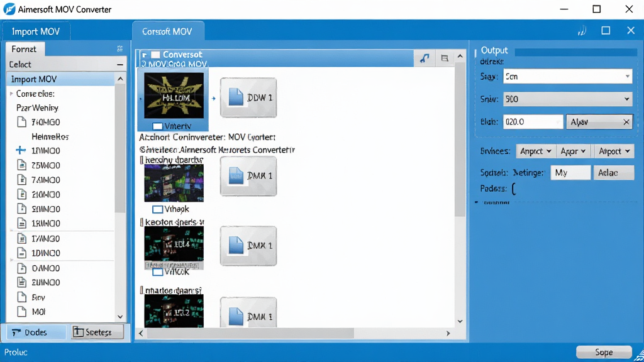Close the panel with the tab strip X
Viewport: 644px width, 362px height.
[631, 30]
